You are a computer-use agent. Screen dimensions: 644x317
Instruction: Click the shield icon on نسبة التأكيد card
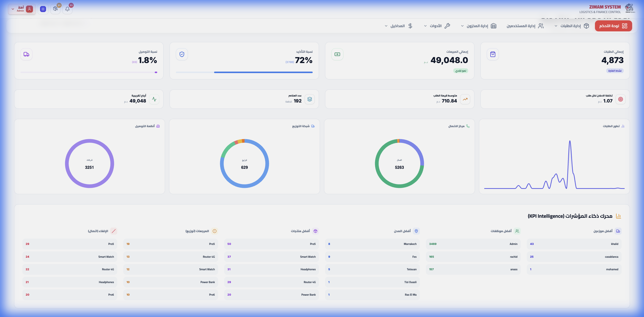tap(182, 54)
